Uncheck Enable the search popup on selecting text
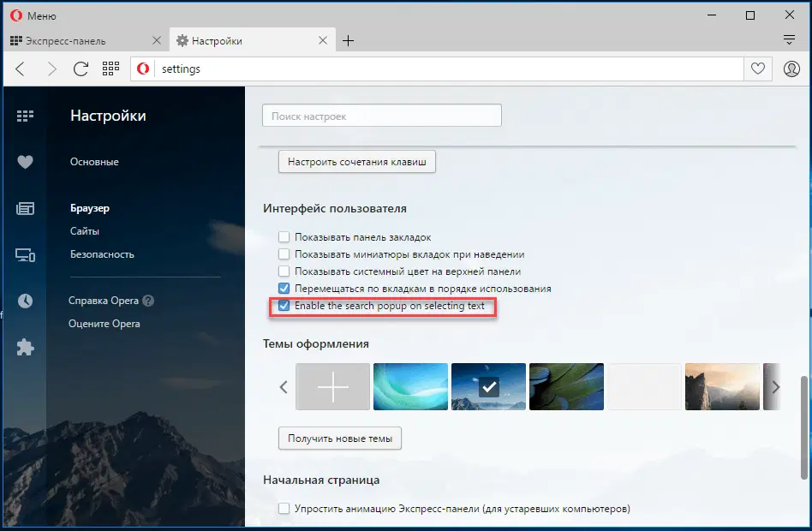812x531 pixels. coord(284,306)
